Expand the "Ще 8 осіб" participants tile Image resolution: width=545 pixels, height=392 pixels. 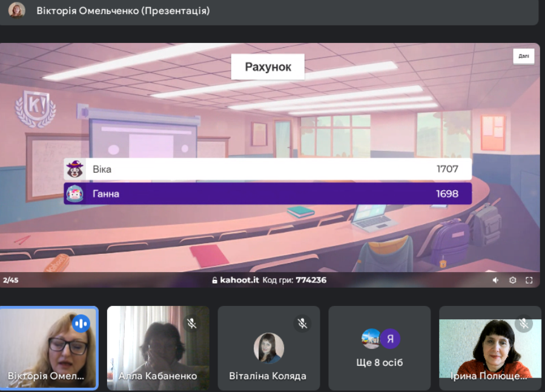click(x=380, y=348)
